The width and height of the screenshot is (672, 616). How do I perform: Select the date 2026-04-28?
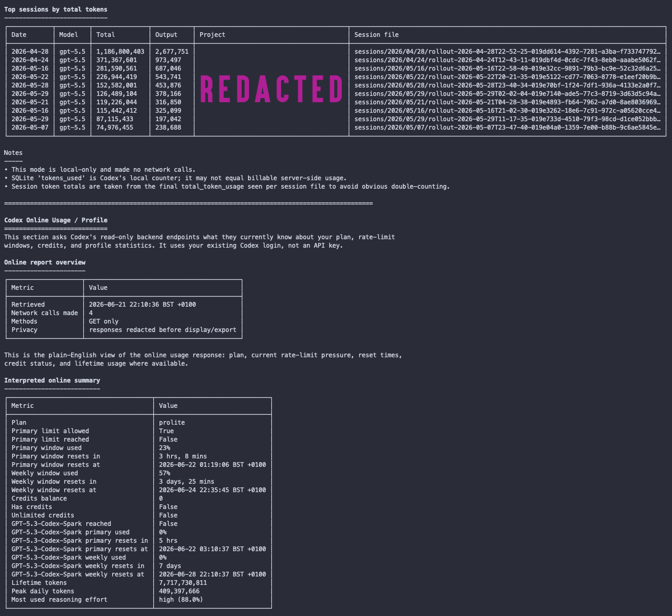point(30,52)
